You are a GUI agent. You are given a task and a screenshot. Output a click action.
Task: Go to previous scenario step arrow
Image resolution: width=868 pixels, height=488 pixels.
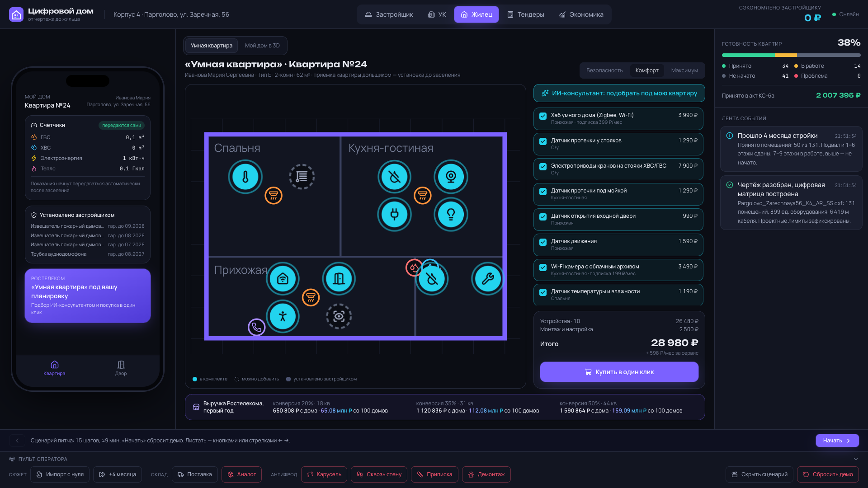tap(17, 441)
